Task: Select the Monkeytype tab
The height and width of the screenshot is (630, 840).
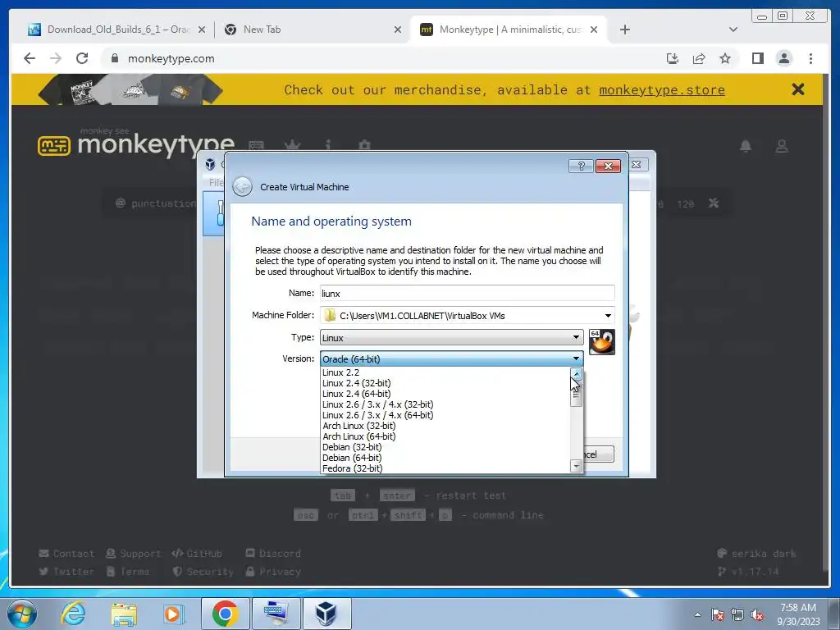Action: pyautogui.click(x=509, y=30)
